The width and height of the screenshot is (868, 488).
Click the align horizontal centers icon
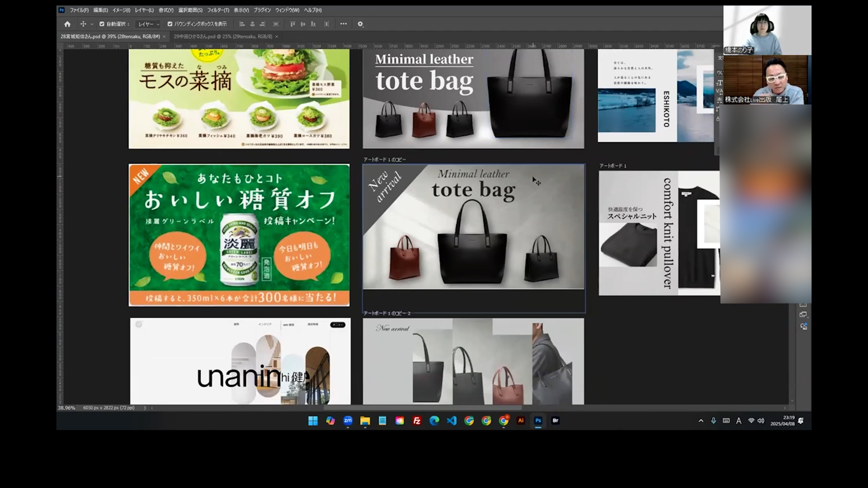pyautogui.click(x=252, y=24)
